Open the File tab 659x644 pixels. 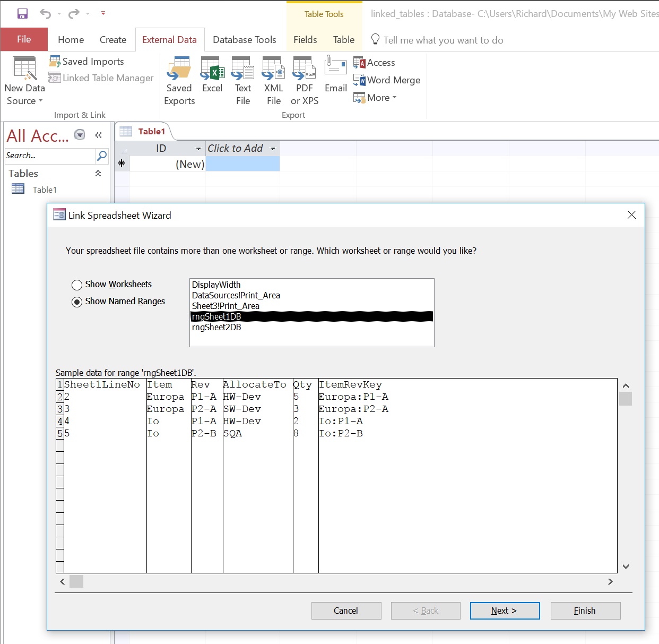coord(24,39)
